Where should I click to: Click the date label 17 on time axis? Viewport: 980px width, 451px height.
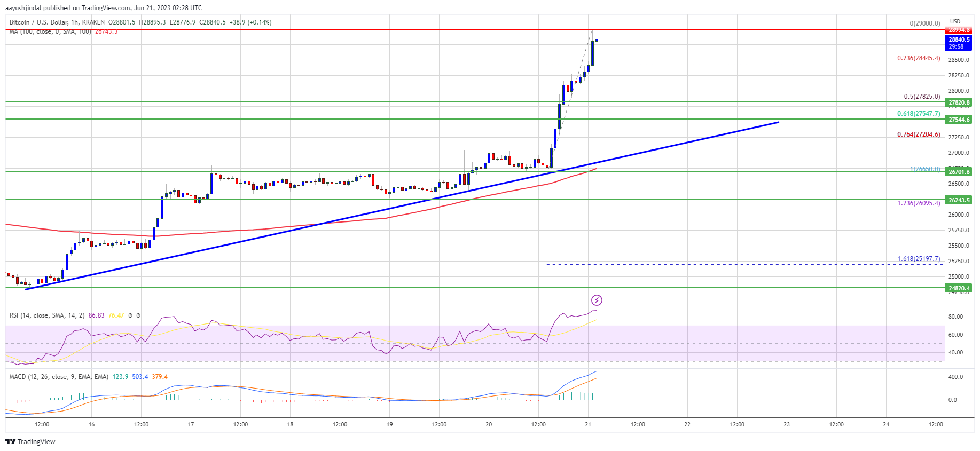point(191,425)
